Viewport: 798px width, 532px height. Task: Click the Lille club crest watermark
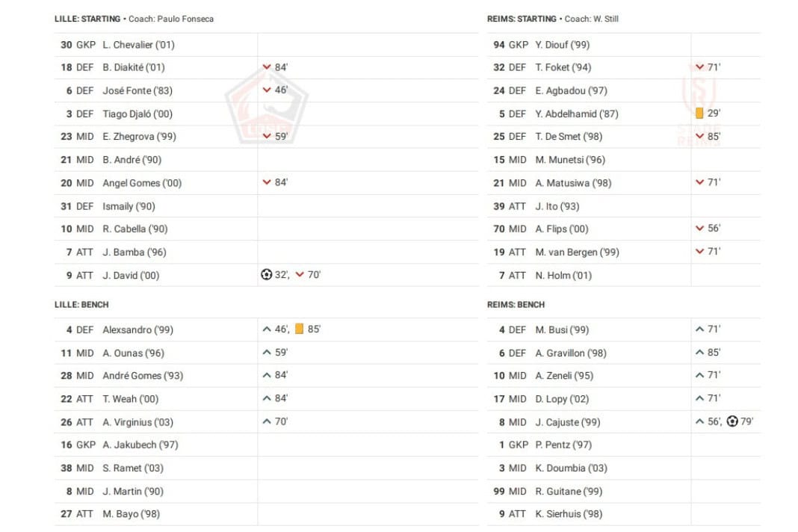click(266, 106)
